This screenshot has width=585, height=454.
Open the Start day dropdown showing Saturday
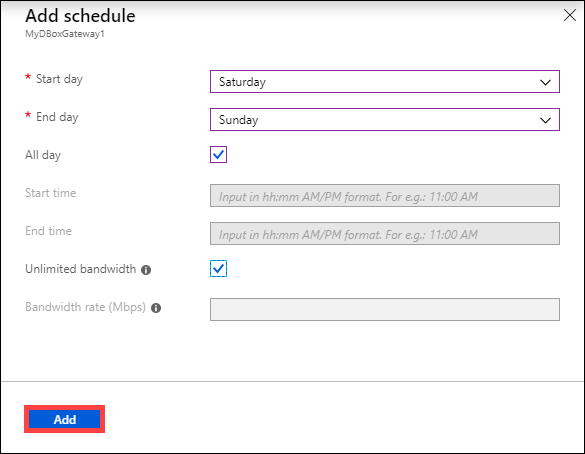click(x=385, y=81)
